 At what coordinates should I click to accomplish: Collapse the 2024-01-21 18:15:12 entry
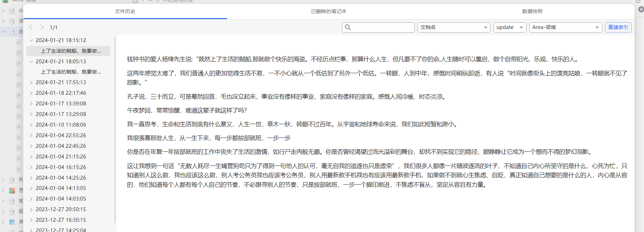[31, 40]
